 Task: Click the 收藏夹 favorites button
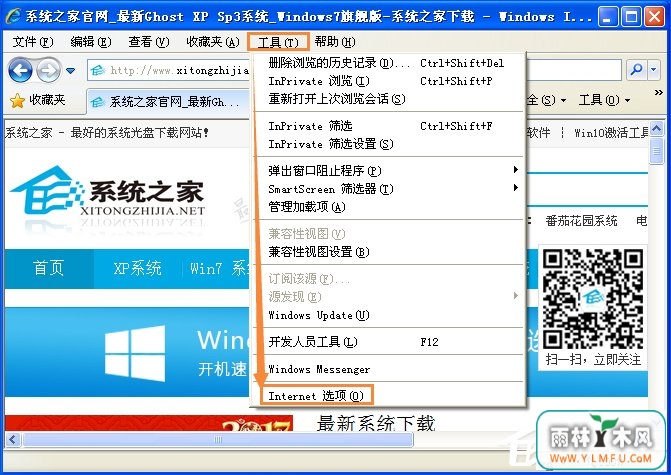click(38, 101)
